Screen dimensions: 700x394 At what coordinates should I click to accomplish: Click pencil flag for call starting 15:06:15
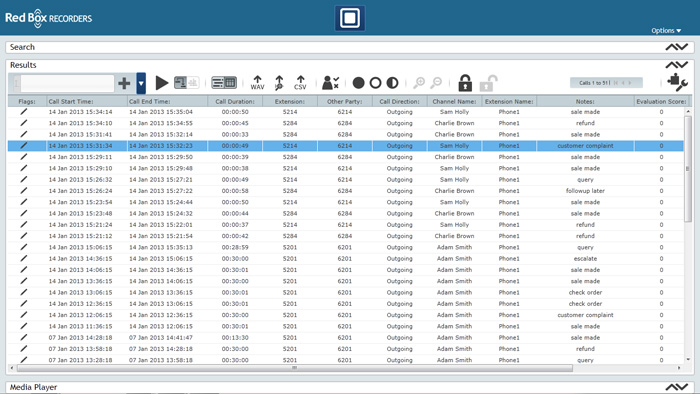point(24,247)
